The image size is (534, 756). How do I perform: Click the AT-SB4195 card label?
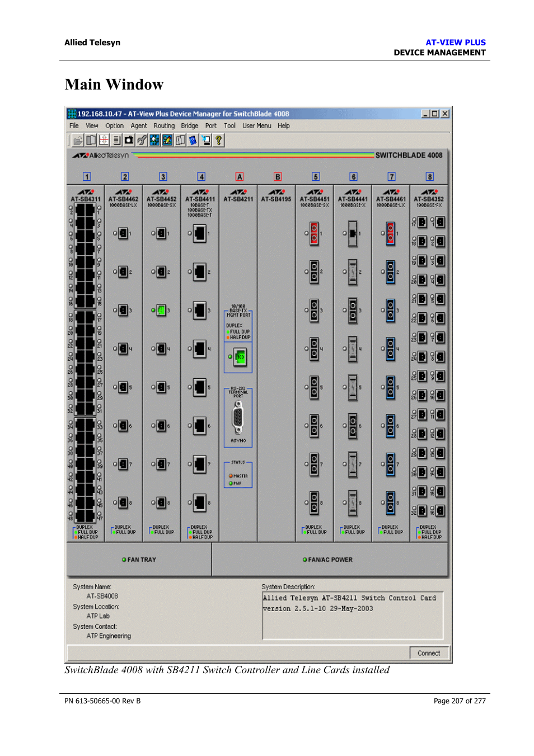276,199
